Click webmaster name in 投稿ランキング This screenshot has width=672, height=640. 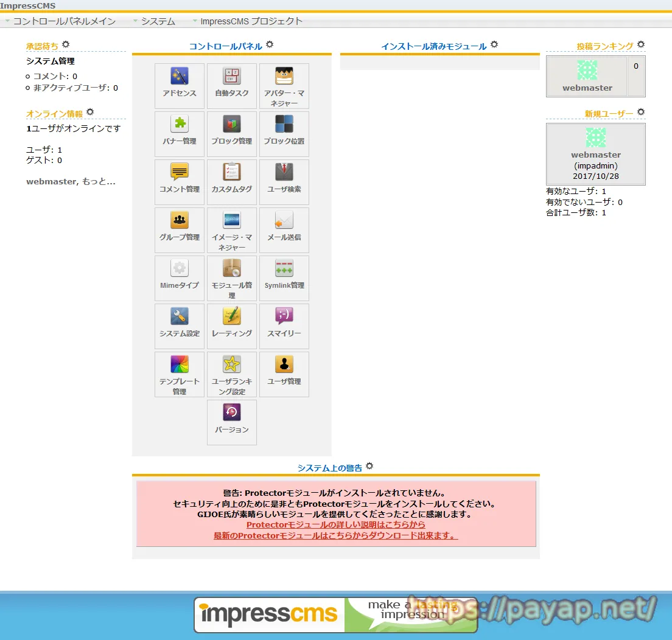pyautogui.click(x=587, y=88)
